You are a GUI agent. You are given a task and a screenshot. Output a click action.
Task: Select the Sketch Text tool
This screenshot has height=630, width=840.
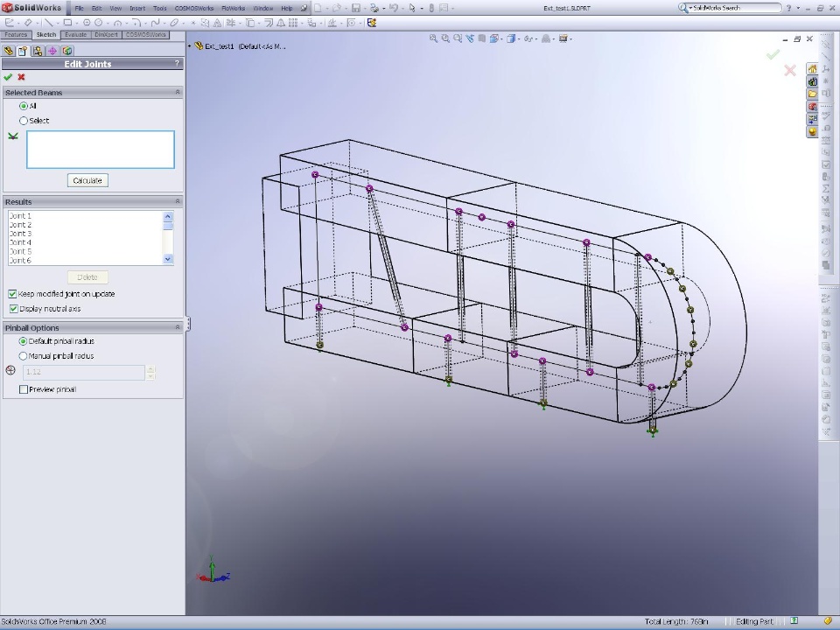click(x=217, y=23)
